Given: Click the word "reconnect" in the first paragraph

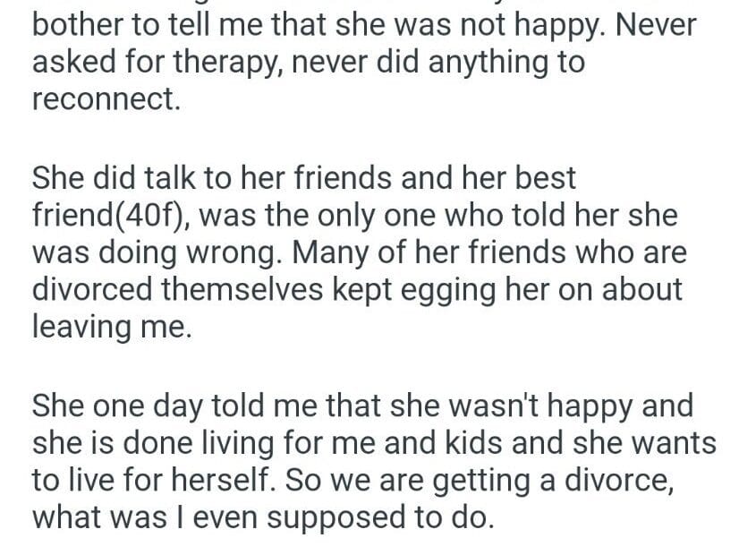Looking at the screenshot, I should [104, 99].
